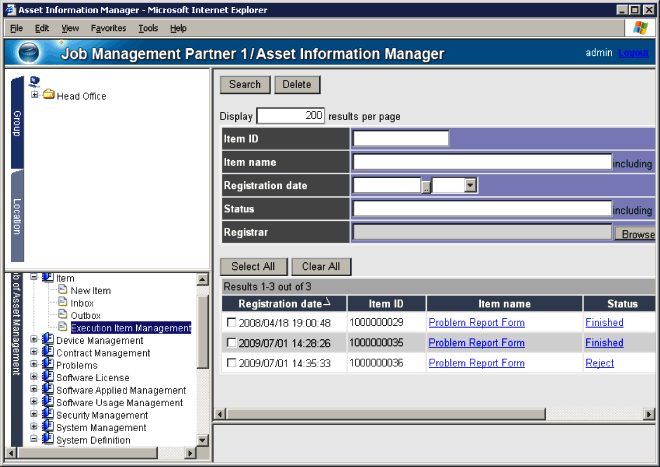Viewport: 660px width, 467px height.
Task: Open the Registration date dropdown
Action: (470, 185)
